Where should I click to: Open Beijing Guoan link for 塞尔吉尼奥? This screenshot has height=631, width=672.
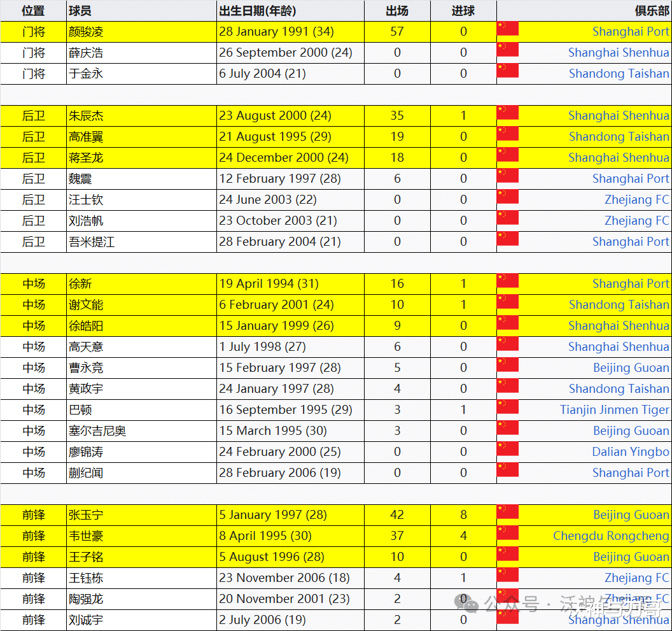pyautogui.click(x=631, y=431)
